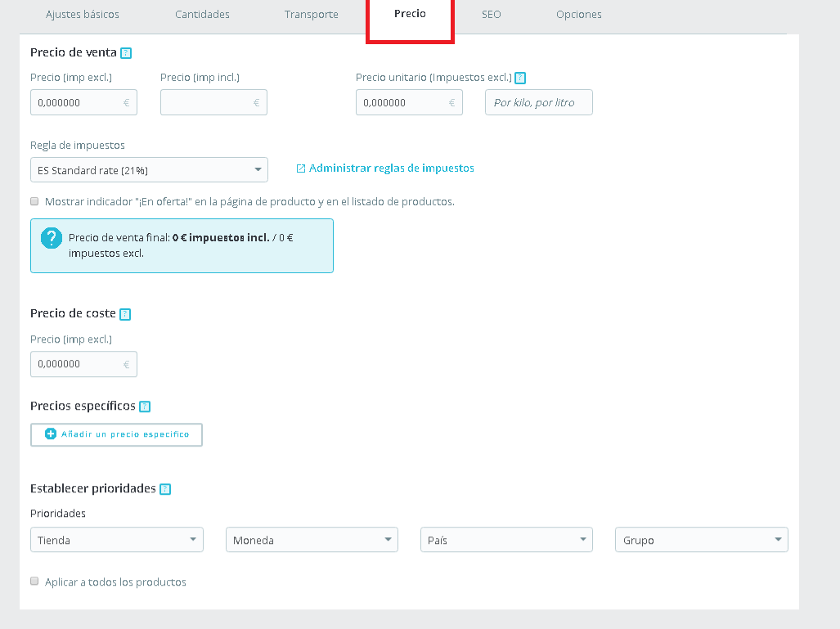840x629 pixels.
Task: Open help icon next to Establecer prioridades
Action: [x=165, y=489]
